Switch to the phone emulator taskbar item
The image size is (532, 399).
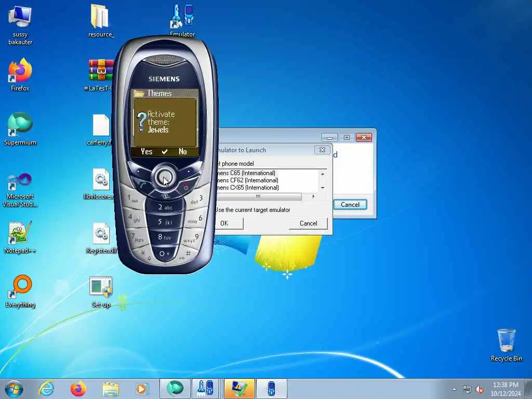point(271,389)
